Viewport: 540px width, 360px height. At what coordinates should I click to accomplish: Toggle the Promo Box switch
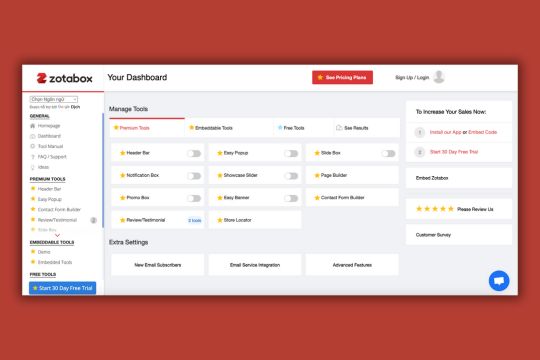(x=194, y=198)
